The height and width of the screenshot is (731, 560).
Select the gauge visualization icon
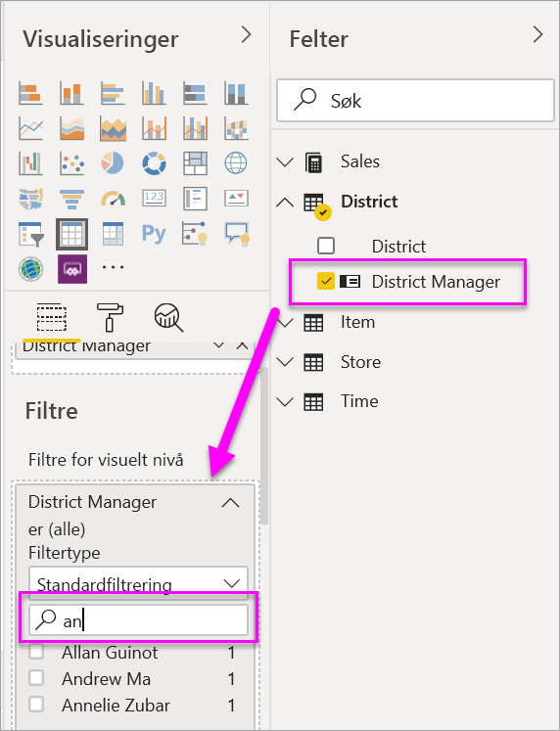[x=113, y=199]
